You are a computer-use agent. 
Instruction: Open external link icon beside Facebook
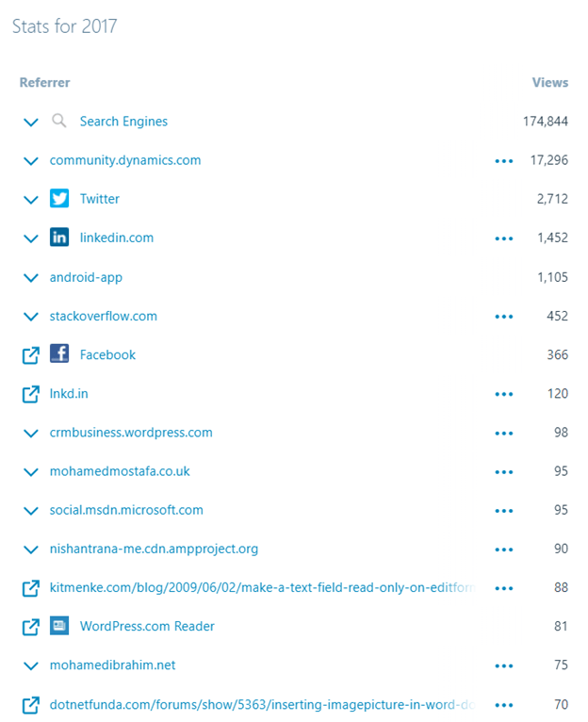click(30, 355)
